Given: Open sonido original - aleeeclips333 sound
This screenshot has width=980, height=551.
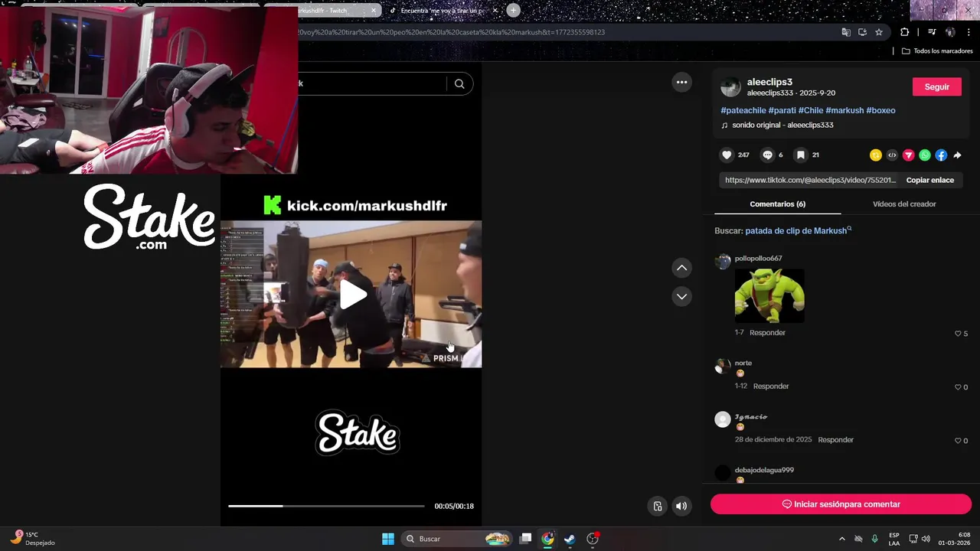Looking at the screenshot, I should coord(782,125).
